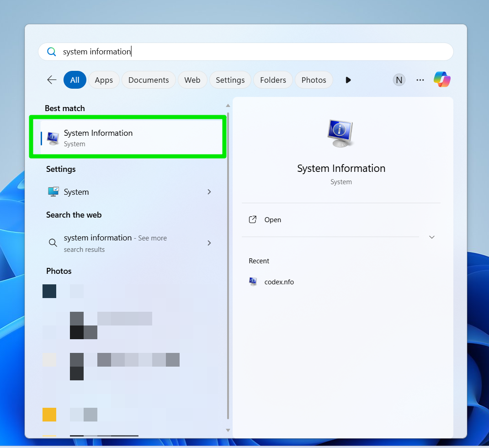Image resolution: width=489 pixels, height=448 pixels.
Task: Click the System Information app icon in results
Action: click(x=53, y=138)
